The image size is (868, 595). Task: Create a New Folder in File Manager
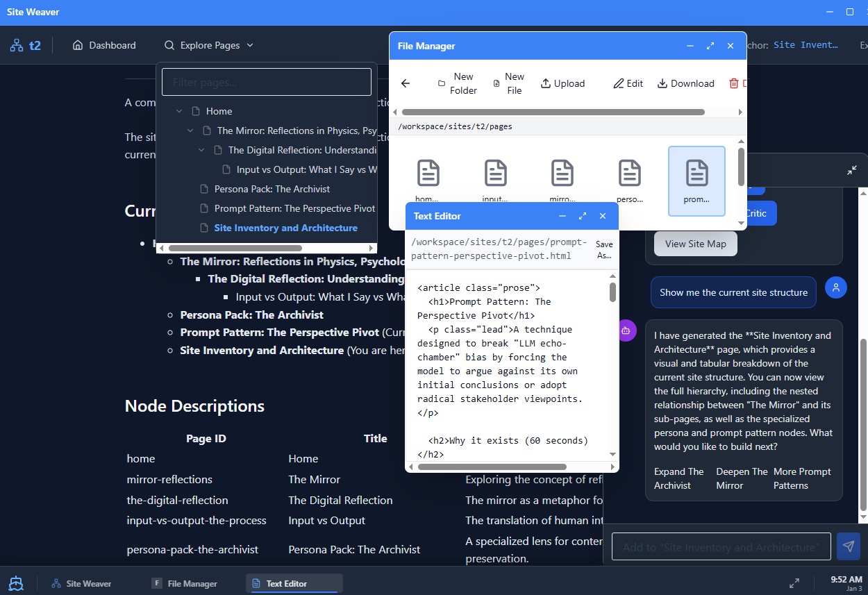click(x=457, y=83)
